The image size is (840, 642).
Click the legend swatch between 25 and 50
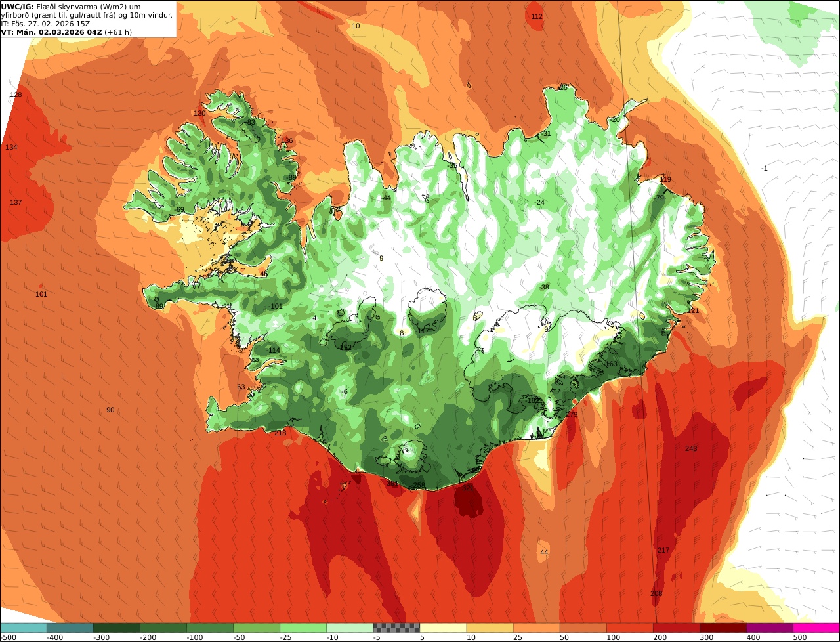tap(536, 628)
